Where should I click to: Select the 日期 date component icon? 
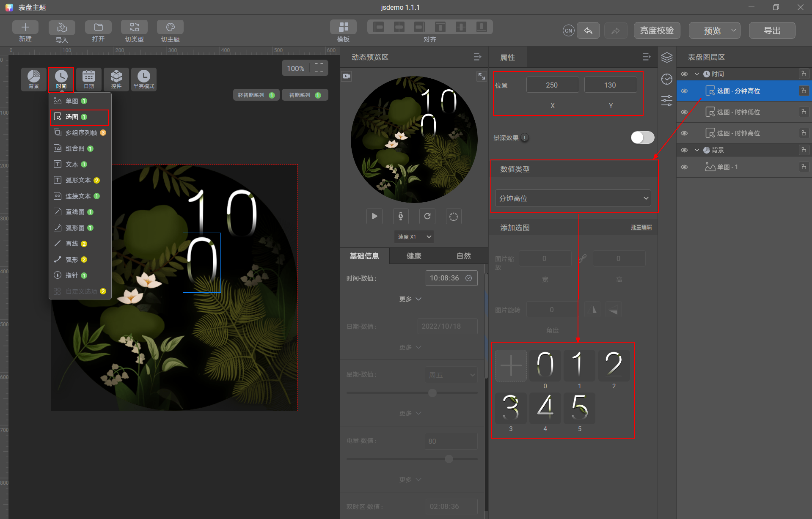89,79
